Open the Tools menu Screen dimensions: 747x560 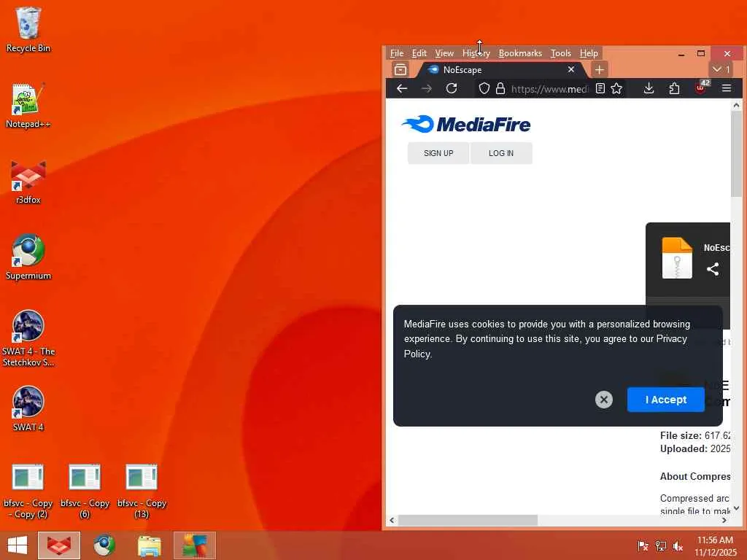(x=561, y=53)
